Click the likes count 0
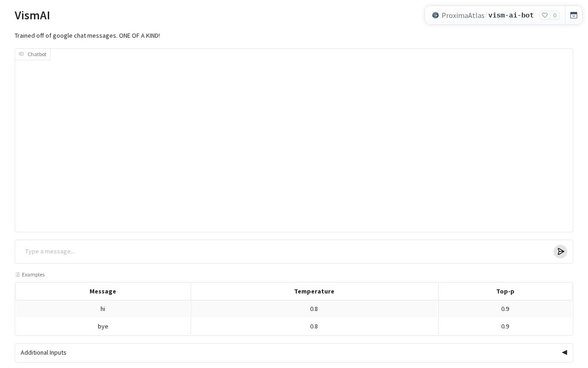 coord(555,15)
